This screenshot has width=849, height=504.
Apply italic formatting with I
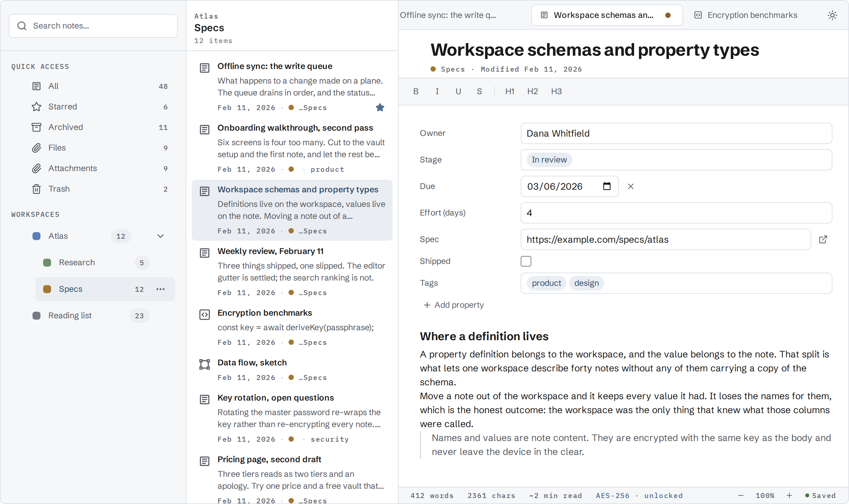pos(437,92)
